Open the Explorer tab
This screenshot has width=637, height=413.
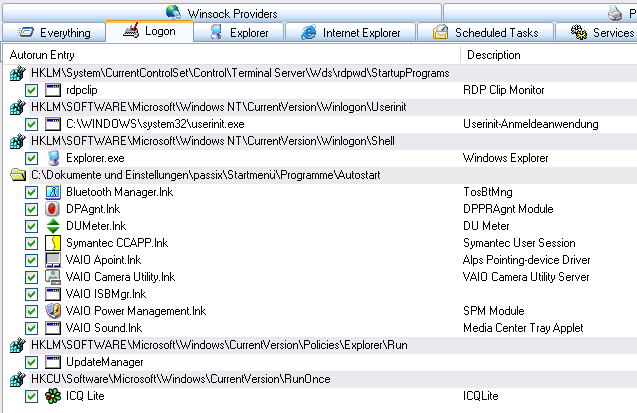pos(239,32)
